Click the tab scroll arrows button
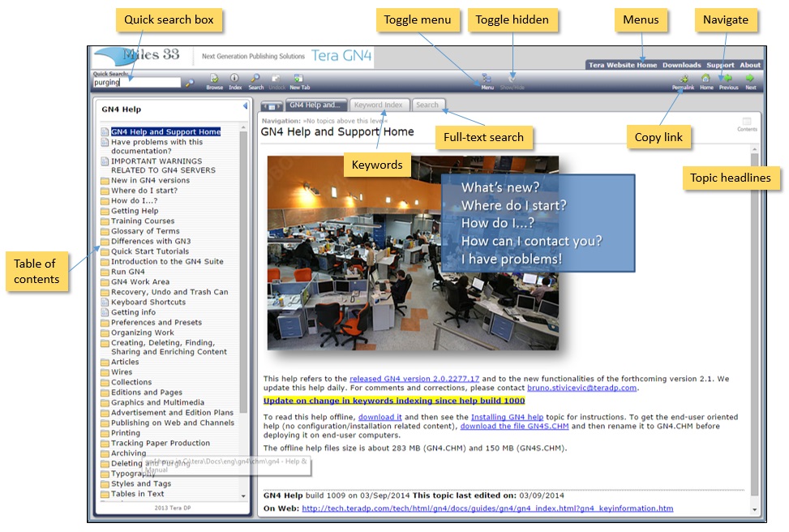 272,105
